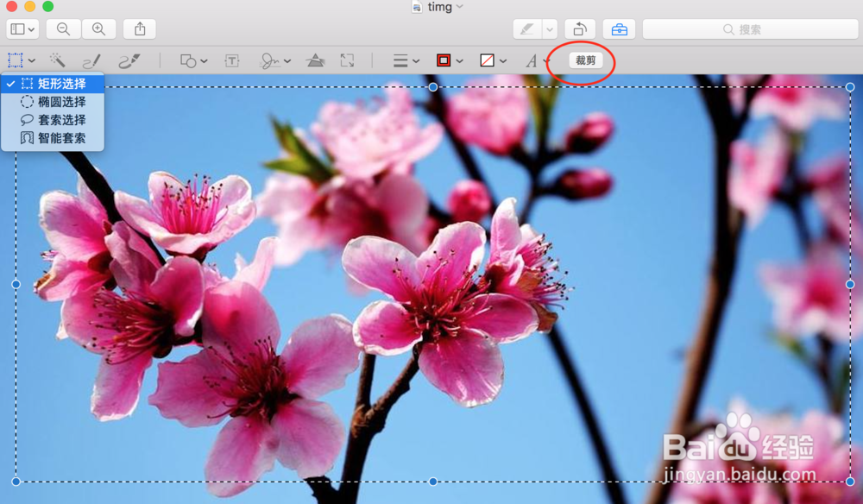863x504 pixels.
Task: Click the top-right selection handle
Action: click(x=850, y=87)
